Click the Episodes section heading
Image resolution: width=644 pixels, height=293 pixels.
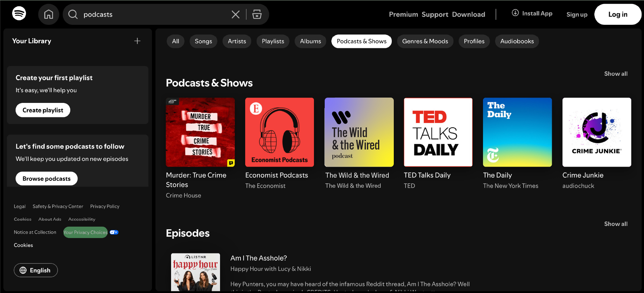click(x=188, y=233)
